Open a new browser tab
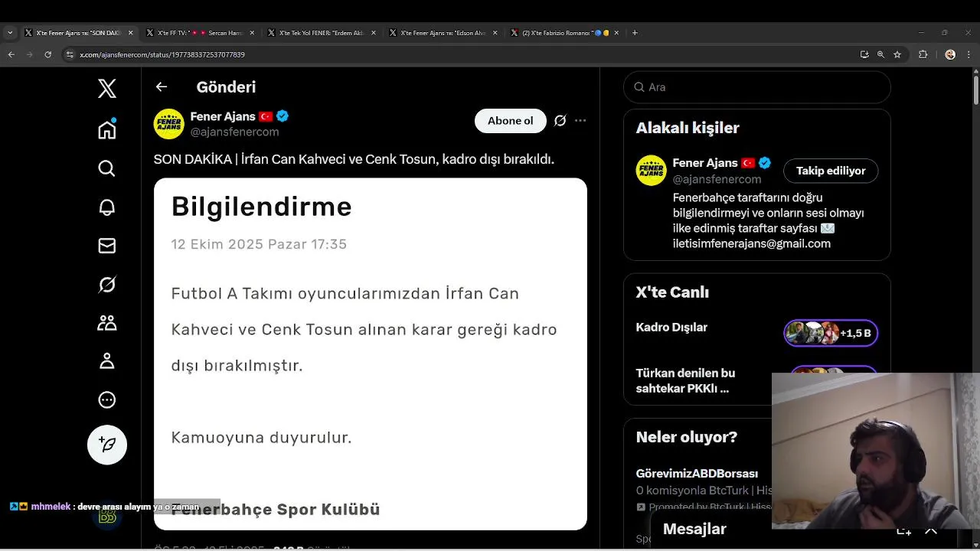980x551 pixels. pyautogui.click(x=635, y=33)
